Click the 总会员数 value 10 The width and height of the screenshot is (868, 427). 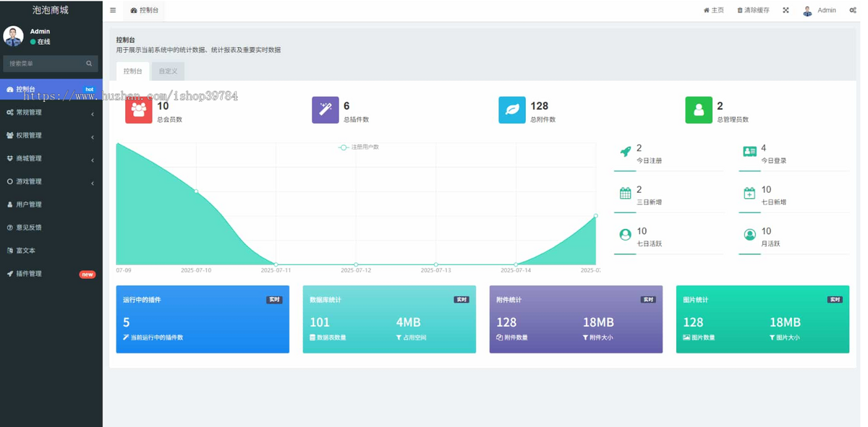[x=163, y=106]
